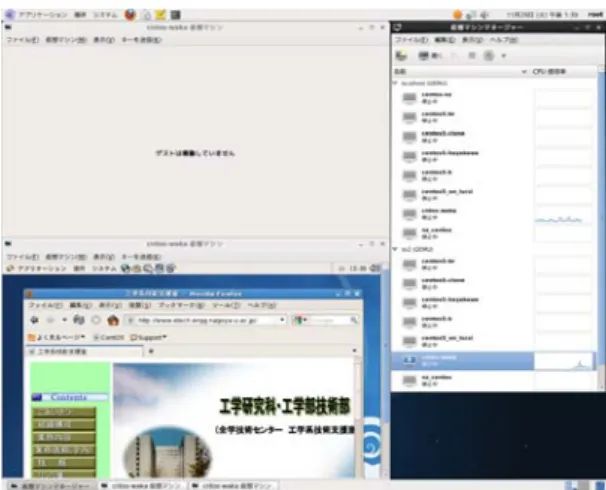
Task: Select the 工学系技術支援室 Firefox tab
Action: click(x=84, y=351)
